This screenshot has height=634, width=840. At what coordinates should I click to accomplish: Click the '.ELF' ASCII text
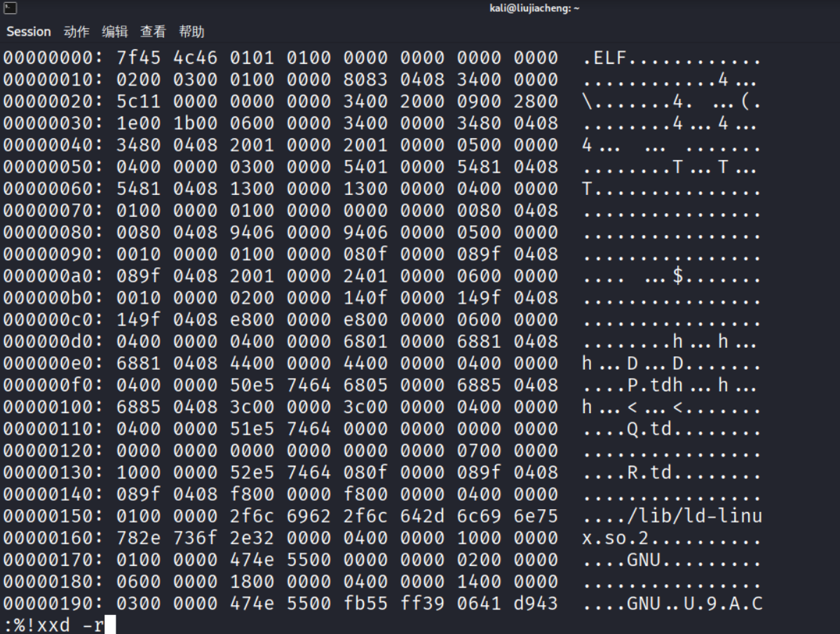tap(605, 58)
